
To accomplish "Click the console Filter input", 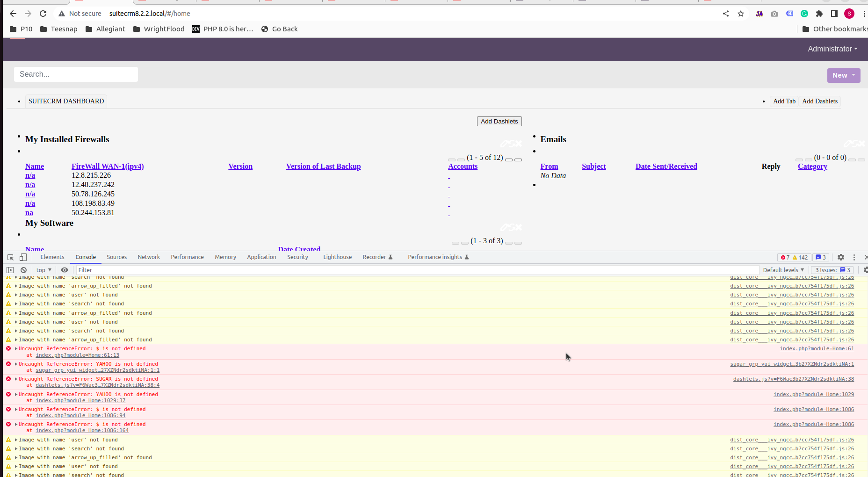I will tap(416, 270).
